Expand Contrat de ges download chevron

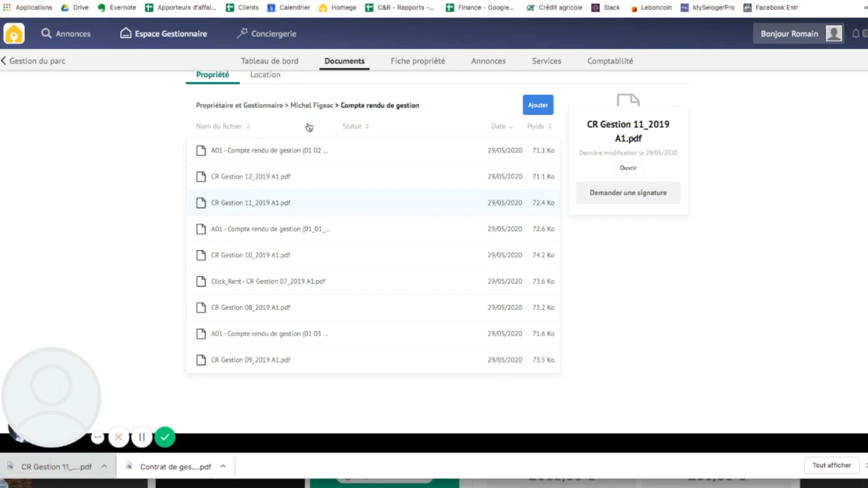(x=223, y=466)
